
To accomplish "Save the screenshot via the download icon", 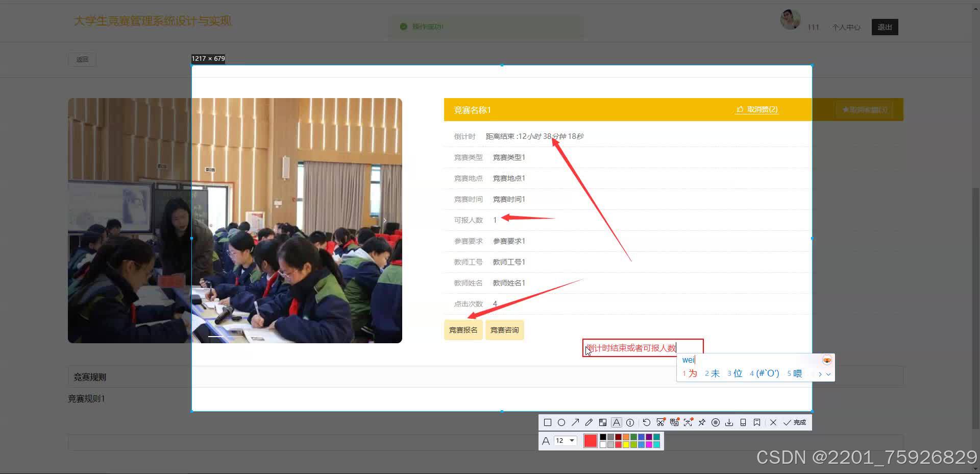I will (729, 422).
